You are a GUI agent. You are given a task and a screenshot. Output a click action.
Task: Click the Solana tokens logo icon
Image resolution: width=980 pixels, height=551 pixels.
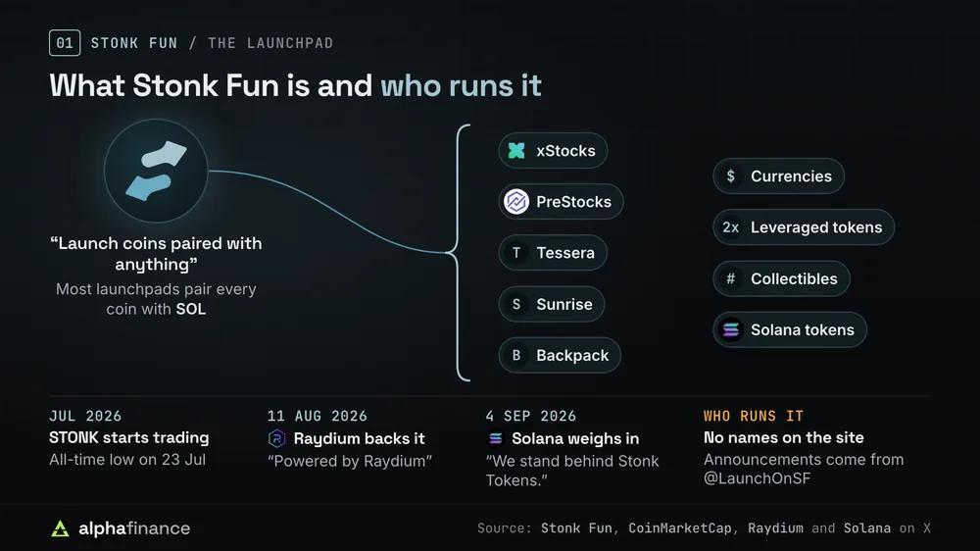(731, 329)
